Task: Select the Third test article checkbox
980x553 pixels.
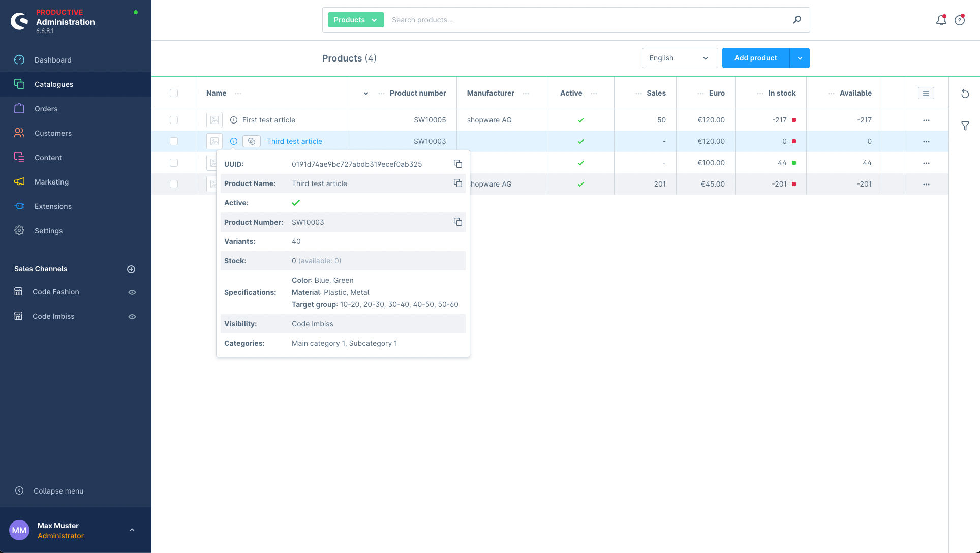Action: tap(174, 141)
